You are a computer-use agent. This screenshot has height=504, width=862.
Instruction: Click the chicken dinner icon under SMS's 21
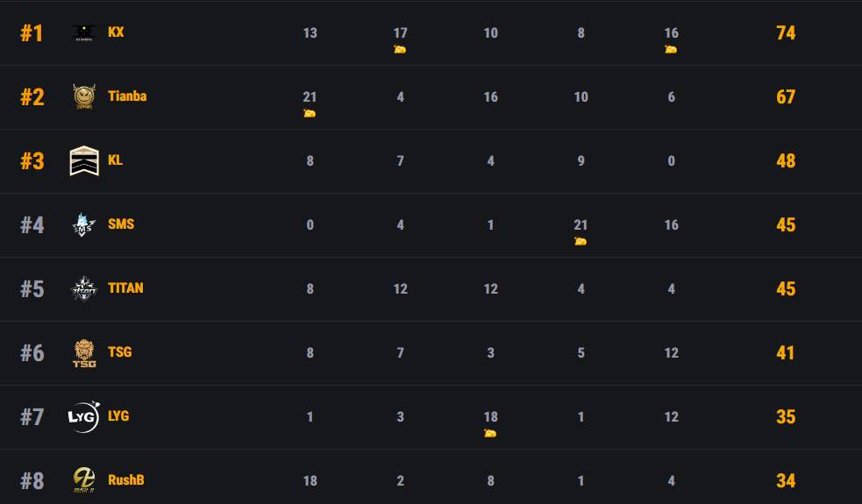click(581, 241)
